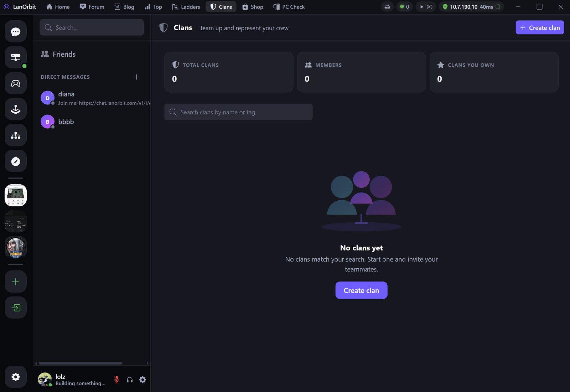This screenshot has height=392, width=570.
Task: Click the play and broadcast icon in the title bar
Action: [x=426, y=7]
